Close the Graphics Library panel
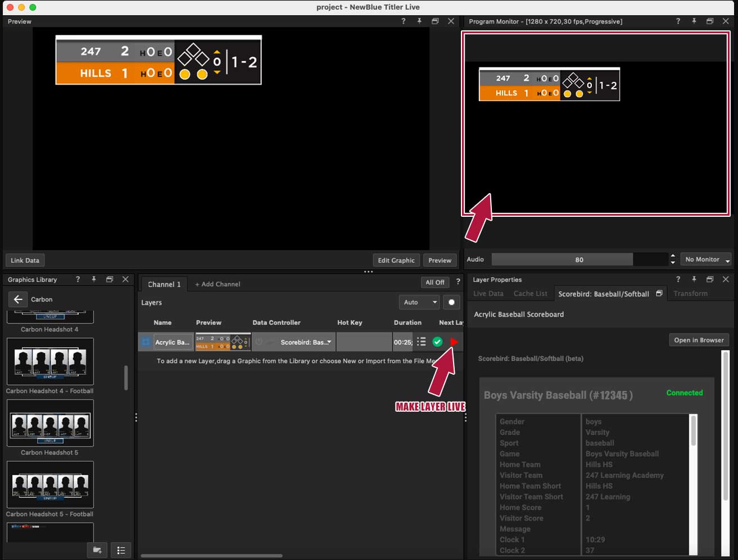 pos(125,279)
